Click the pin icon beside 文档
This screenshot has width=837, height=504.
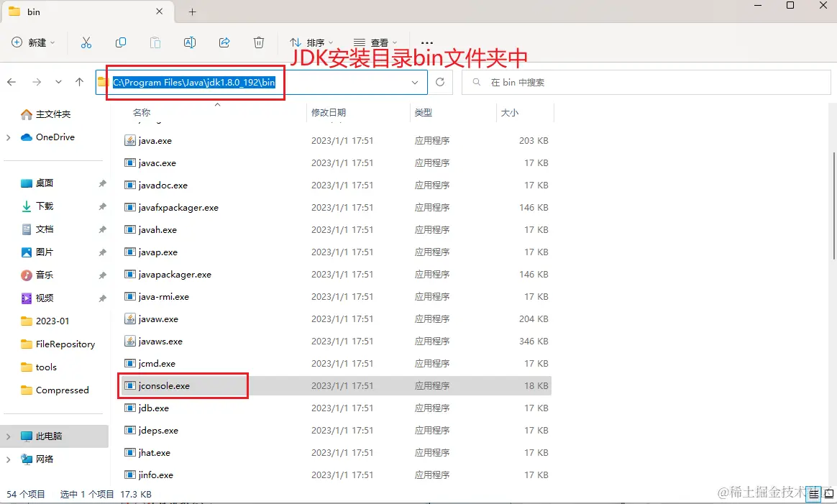tap(102, 229)
